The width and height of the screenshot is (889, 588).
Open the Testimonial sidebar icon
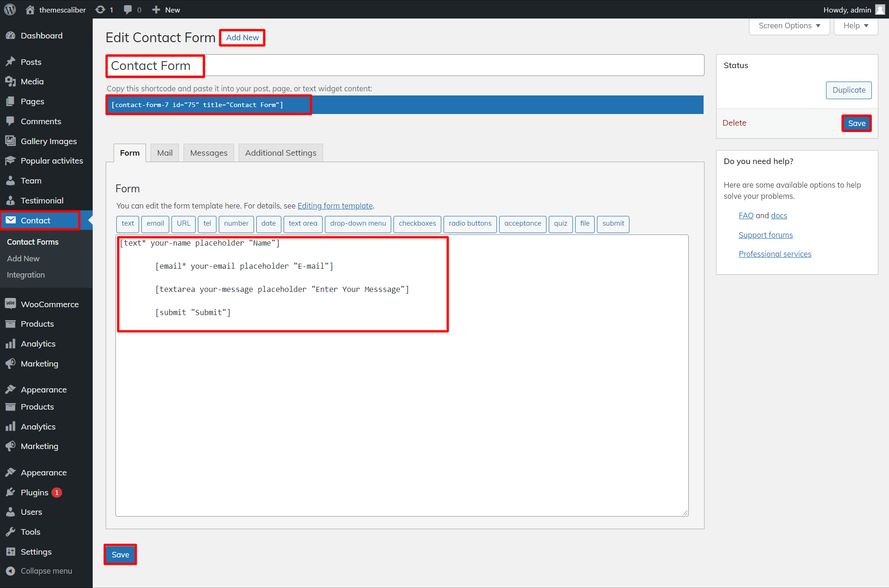click(11, 200)
